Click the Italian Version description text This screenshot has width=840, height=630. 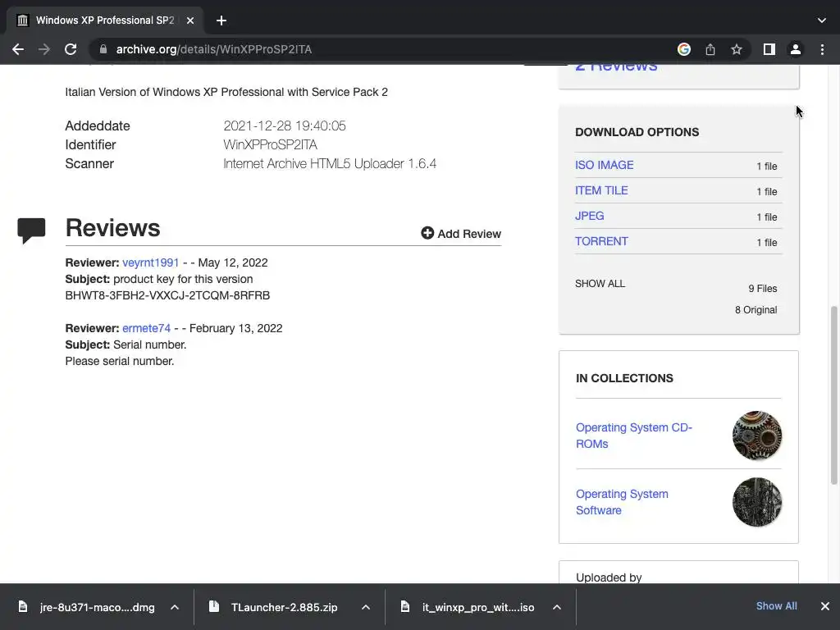(226, 92)
